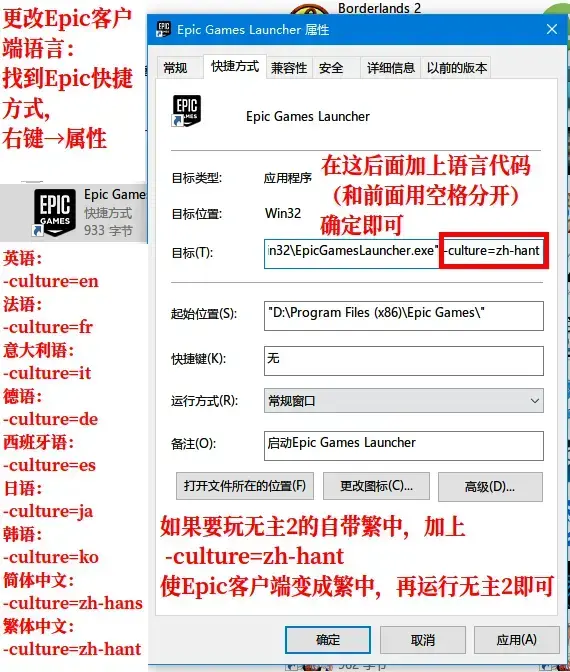Viewport: 570px width, 672px height.
Task: Click the 应用程序 target type value
Action: tap(288, 178)
